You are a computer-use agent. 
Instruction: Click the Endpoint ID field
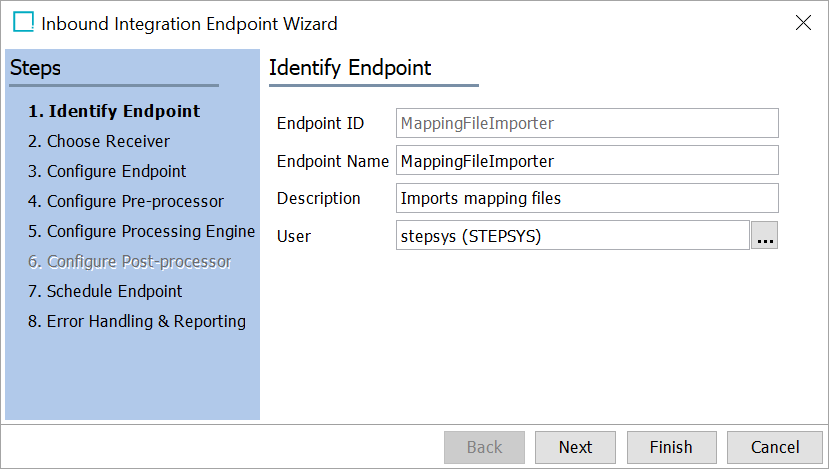click(587, 123)
